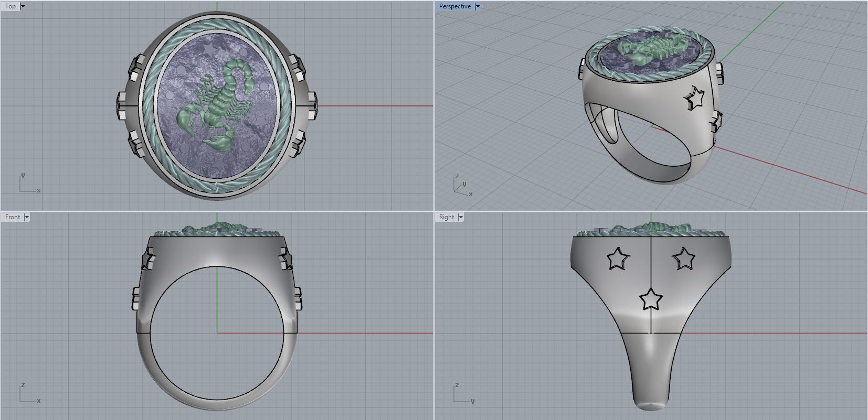Open the Perspective viewport dropdown arrow
Image resolution: width=868 pixels, height=420 pixels.
tap(478, 6)
